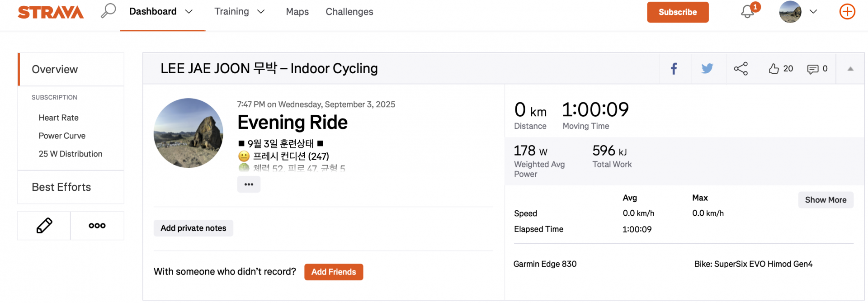The width and height of the screenshot is (868, 303).
Task: Share activity on Twitter
Action: tap(707, 69)
